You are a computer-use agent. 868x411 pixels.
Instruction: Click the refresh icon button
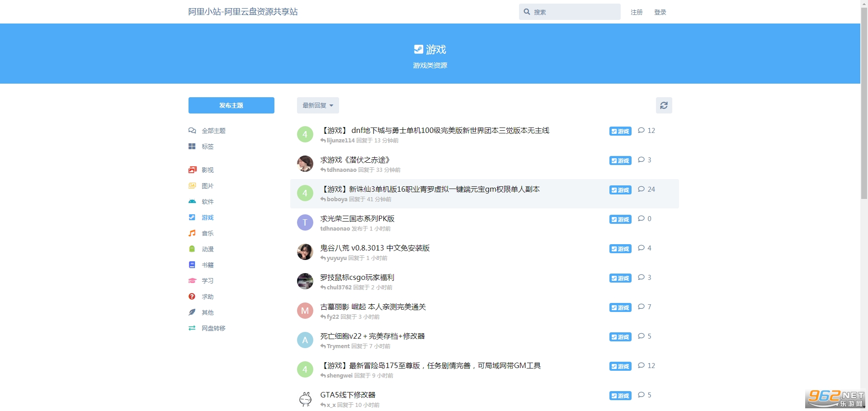664,105
